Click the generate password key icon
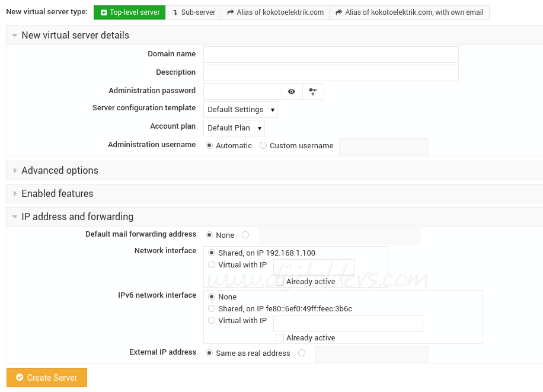This screenshot has height=392, width=543. pos(313,91)
